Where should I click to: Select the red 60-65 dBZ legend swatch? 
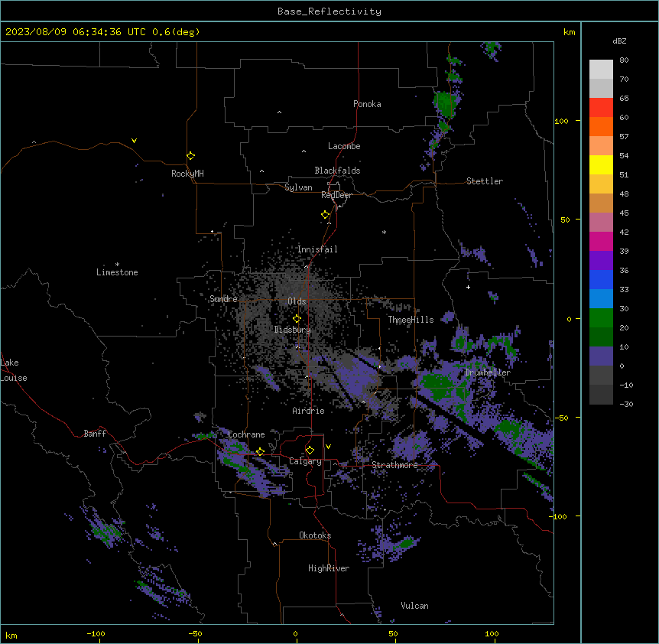pyautogui.click(x=601, y=108)
